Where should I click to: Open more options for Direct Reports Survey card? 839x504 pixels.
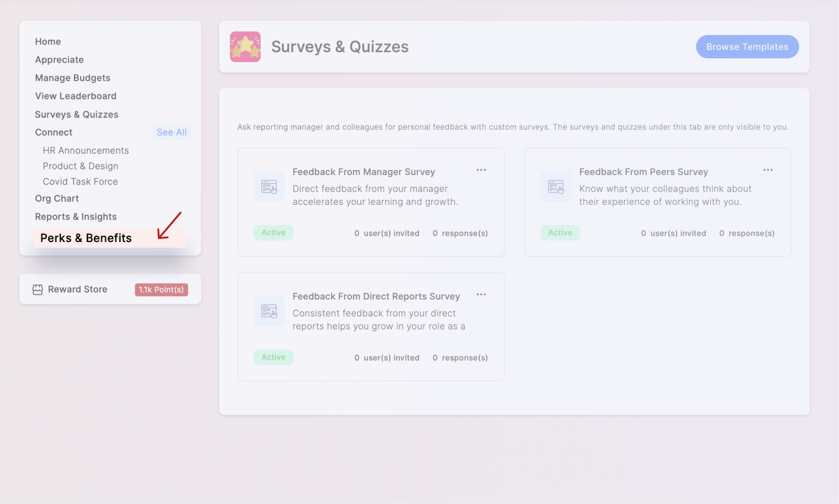(481, 294)
